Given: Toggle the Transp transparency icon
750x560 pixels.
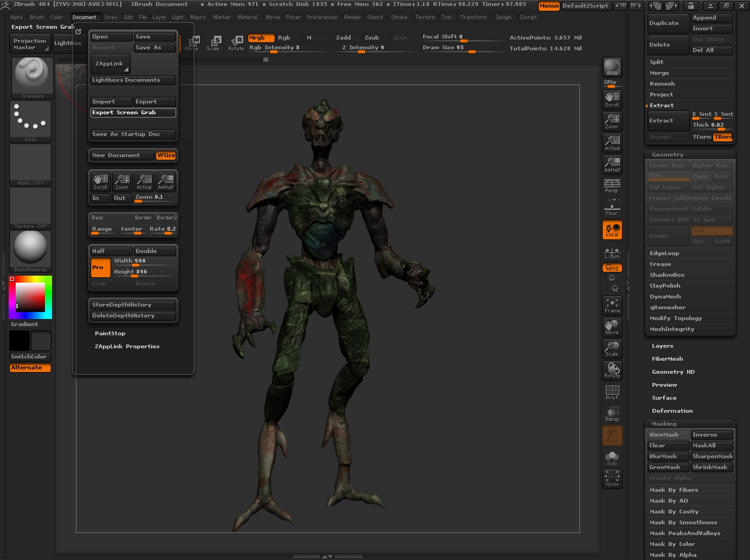Looking at the screenshot, I should click(x=612, y=414).
